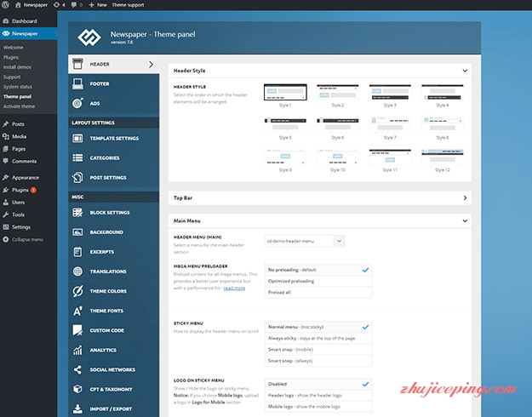Select Normal menu (not sticky) option

317,327
